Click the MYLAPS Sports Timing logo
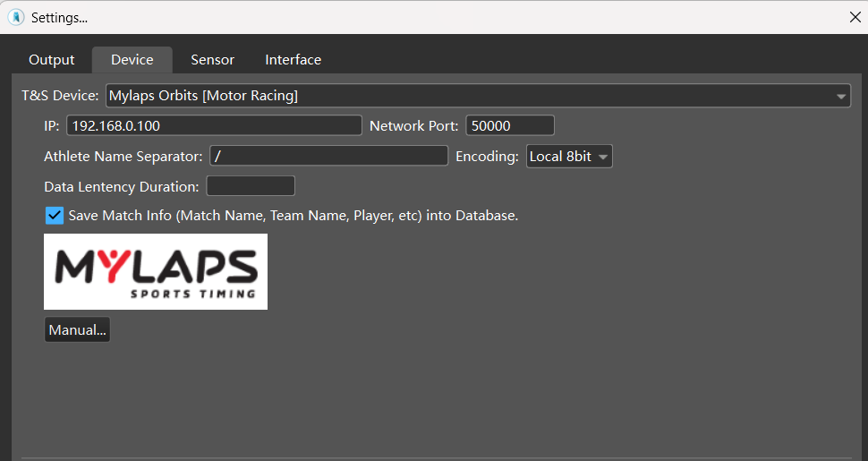This screenshot has height=461, width=868. click(156, 272)
